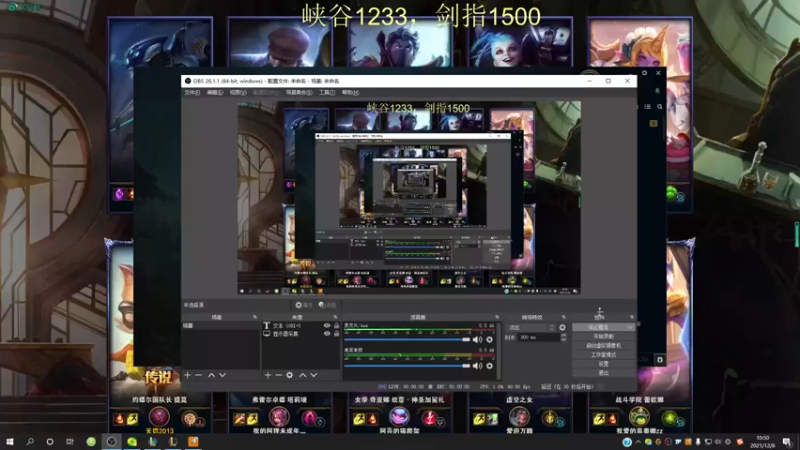The width and height of the screenshot is (800, 450).
Task: Toggle lock on 显示器采集 source
Action: 336,334
